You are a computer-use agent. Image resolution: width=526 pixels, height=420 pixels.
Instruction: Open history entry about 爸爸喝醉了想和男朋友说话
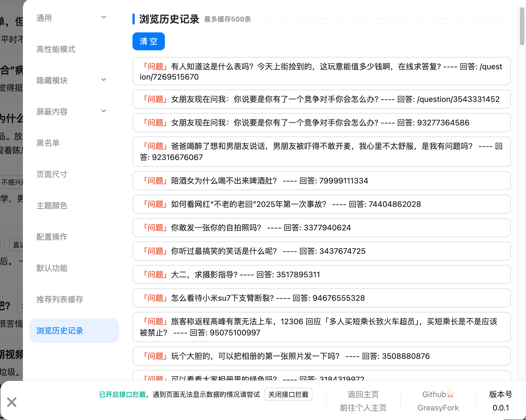click(x=321, y=152)
